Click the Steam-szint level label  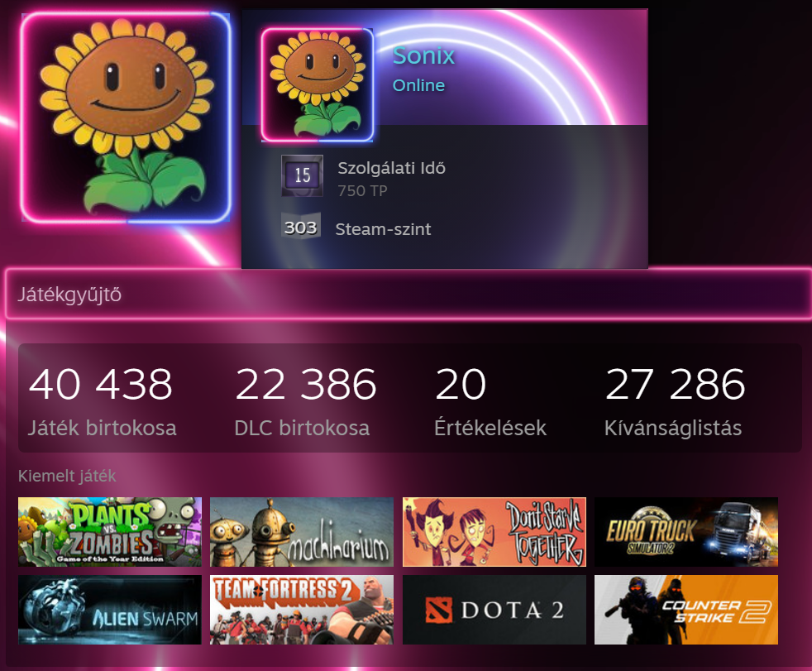(383, 229)
